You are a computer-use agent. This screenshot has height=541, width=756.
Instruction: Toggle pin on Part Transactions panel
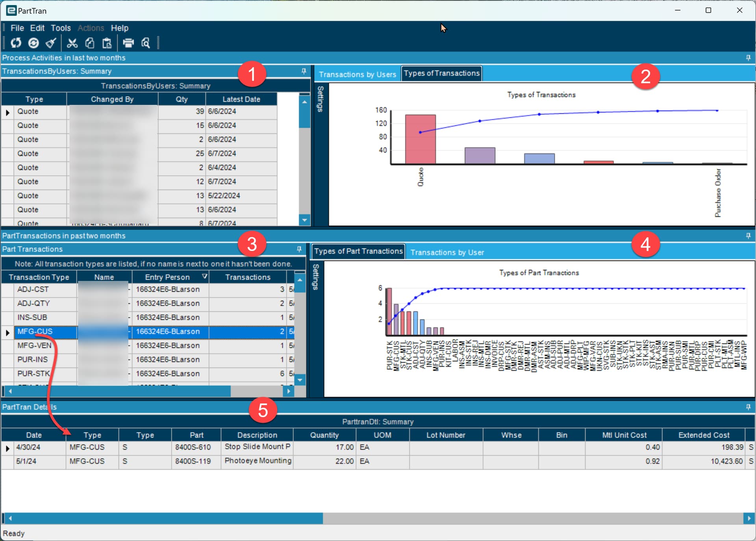(x=299, y=249)
